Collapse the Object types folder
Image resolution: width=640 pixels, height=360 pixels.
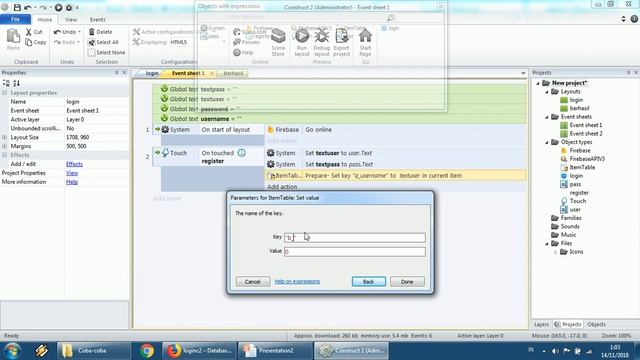coord(547,142)
